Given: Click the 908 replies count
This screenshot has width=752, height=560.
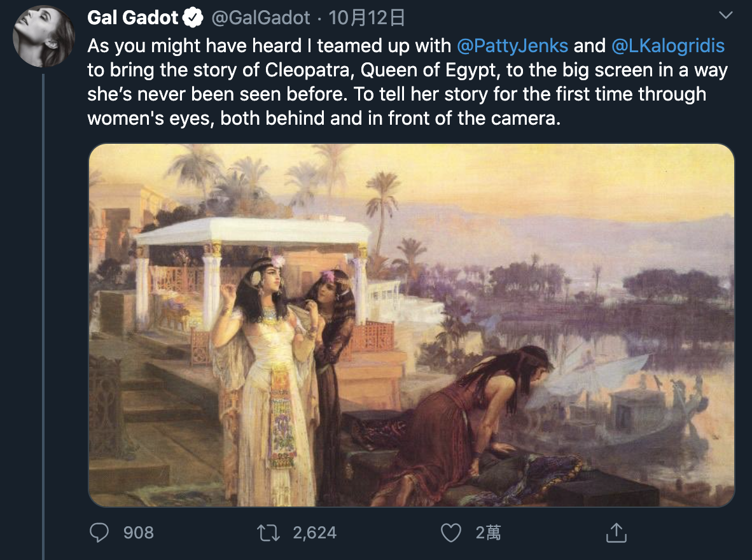Looking at the screenshot, I should [x=138, y=532].
